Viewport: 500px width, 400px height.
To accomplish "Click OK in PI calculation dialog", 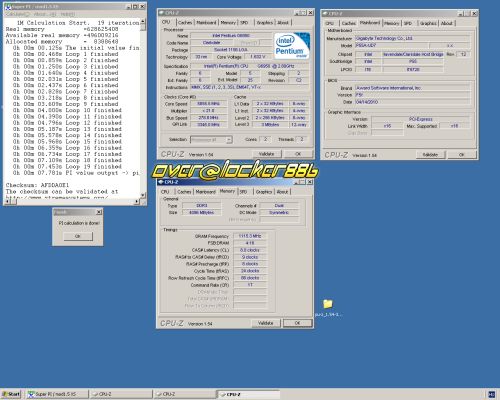I will point(78,236).
